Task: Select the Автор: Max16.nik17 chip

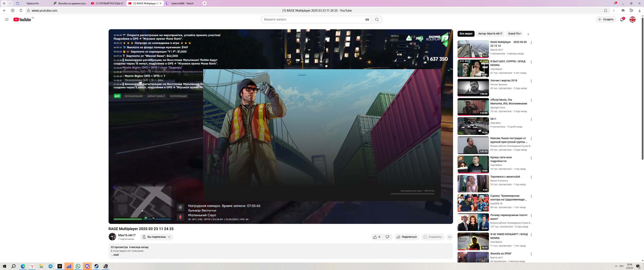Action: click(x=490, y=34)
